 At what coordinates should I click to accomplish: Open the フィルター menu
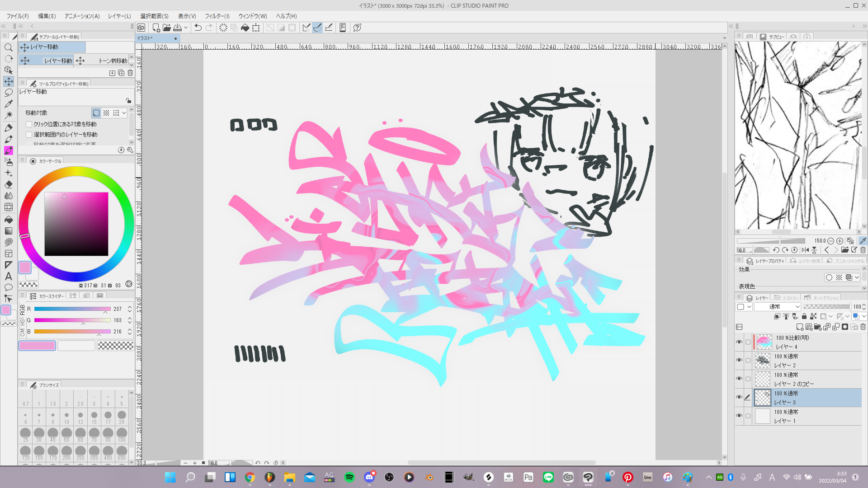point(217,16)
